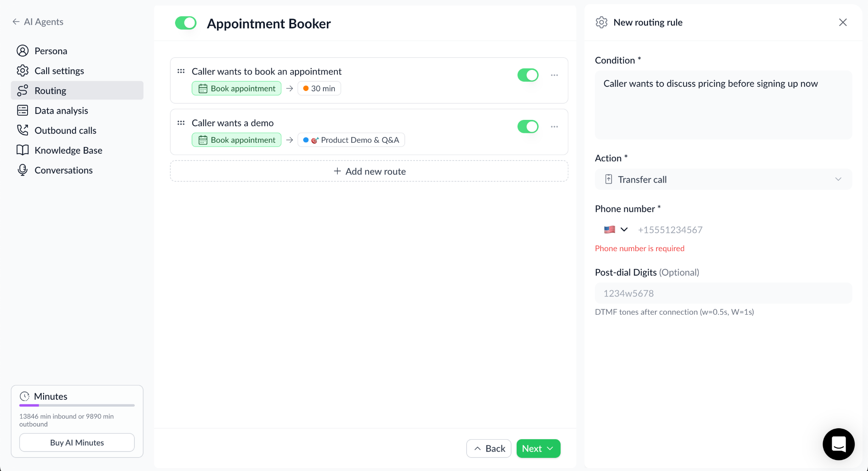Select the 30 min event chip
This screenshot has width=868, height=471.
(319, 88)
